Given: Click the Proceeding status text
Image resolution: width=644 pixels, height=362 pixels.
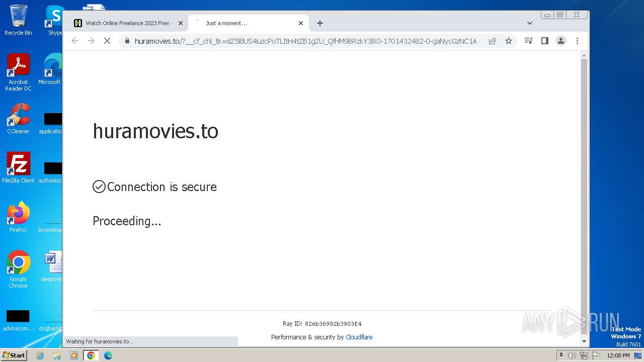Looking at the screenshot, I should (127, 221).
